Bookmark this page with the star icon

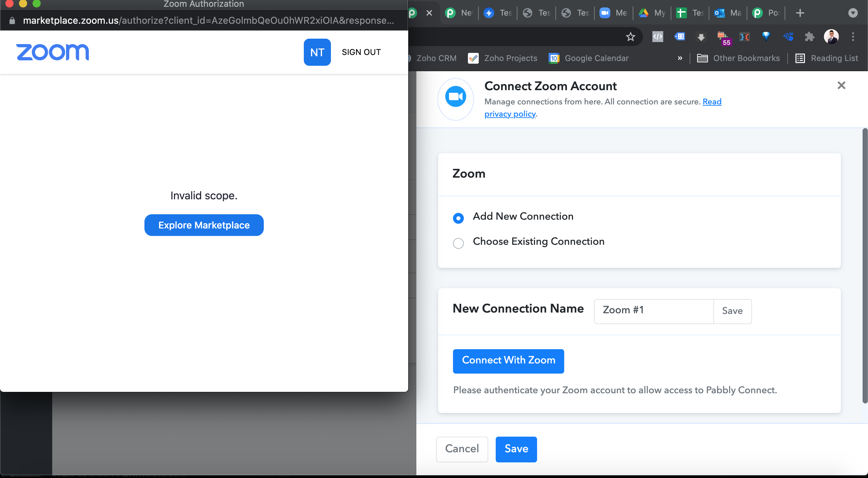(630, 37)
